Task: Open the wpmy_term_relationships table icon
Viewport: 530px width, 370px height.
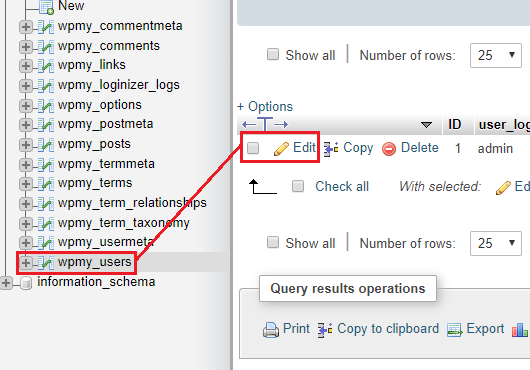Action: point(46,204)
